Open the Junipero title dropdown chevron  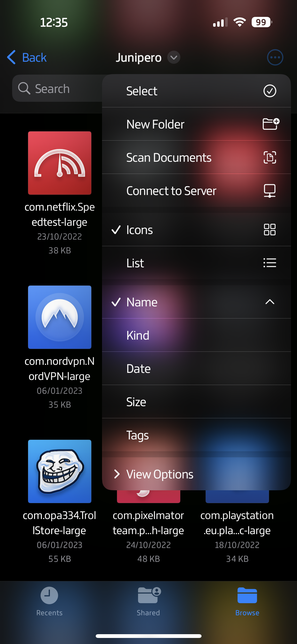point(174,57)
